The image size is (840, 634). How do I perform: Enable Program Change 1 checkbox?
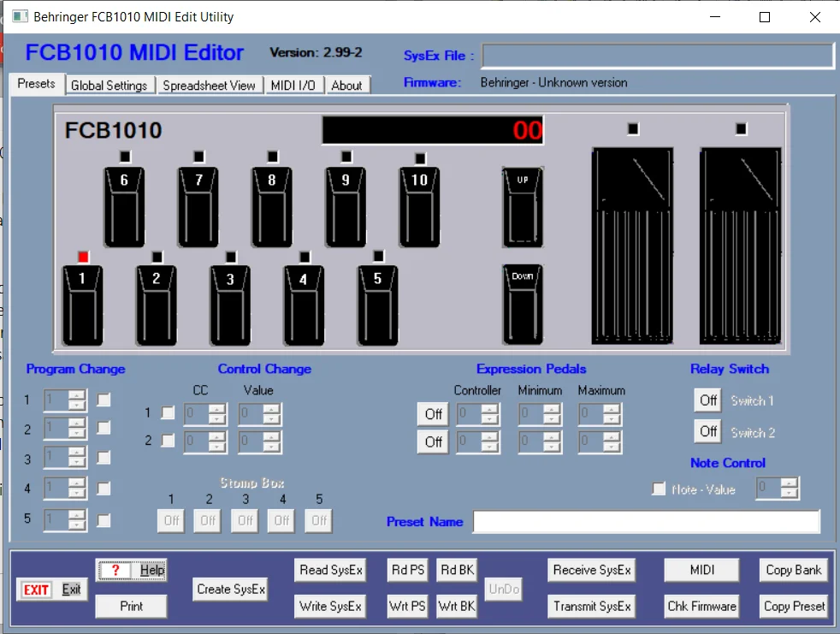point(104,400)
